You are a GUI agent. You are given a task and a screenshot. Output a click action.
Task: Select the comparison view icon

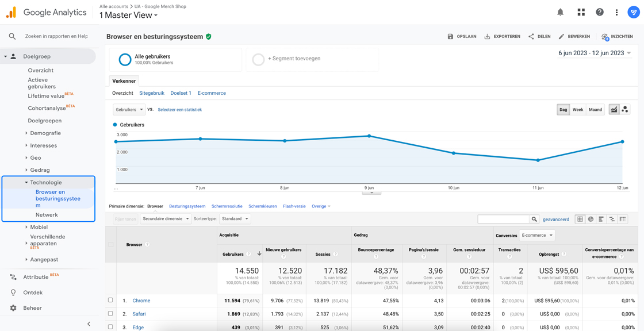[612, 220]
